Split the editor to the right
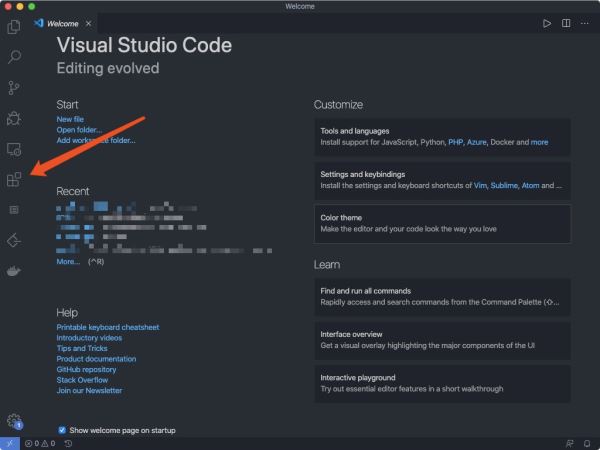This screenshot has width=600, height=450. point(566,23)
